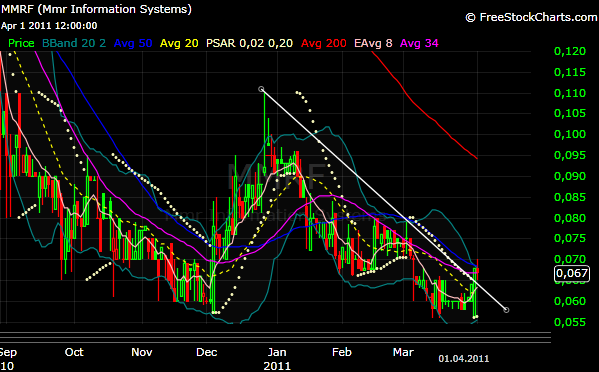Click the Jan 2011 time axis label

[277, 359]
